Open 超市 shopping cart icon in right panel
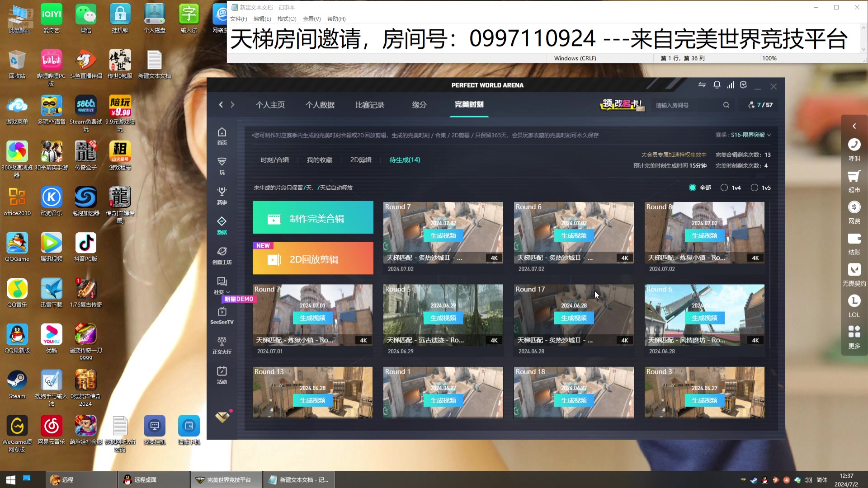Screen dimensions: 868x488 click(854, 181)
